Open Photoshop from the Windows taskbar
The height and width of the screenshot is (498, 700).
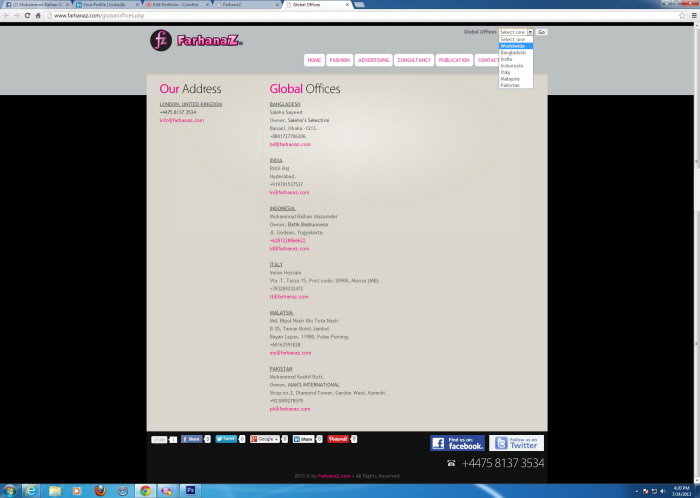[x=190, y=490]
